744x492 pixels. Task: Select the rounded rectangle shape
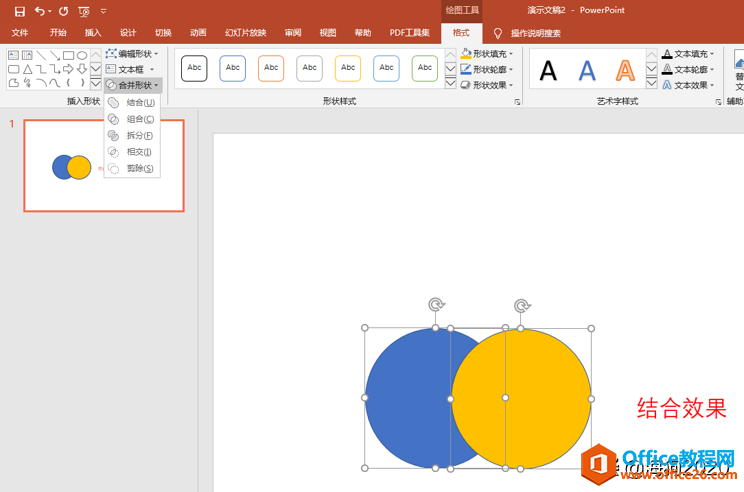(14, 69)
